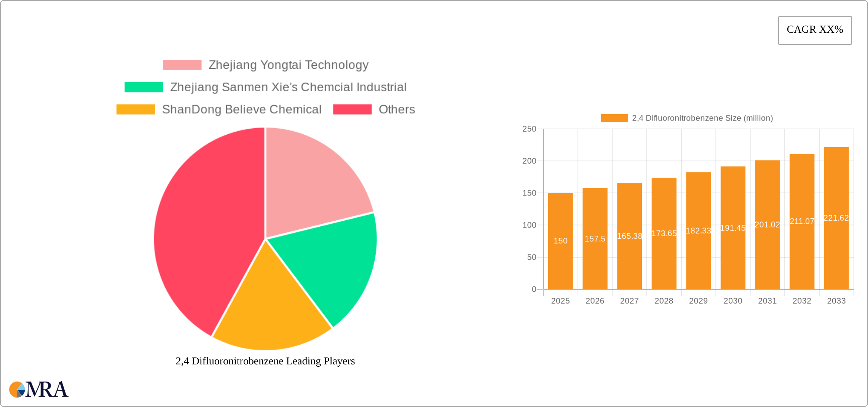Screen dimensions: 868x407
Task: Click the 2028 x-axis label
Action: [664, 301]
